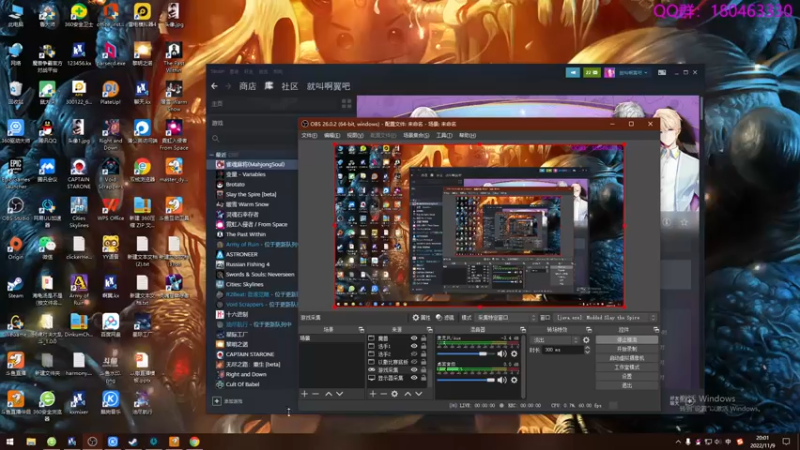The width and height of the screenshot is (800, 450).
Task: Open source properties gear in 来源 panel footer
Action: click(394, 394)
